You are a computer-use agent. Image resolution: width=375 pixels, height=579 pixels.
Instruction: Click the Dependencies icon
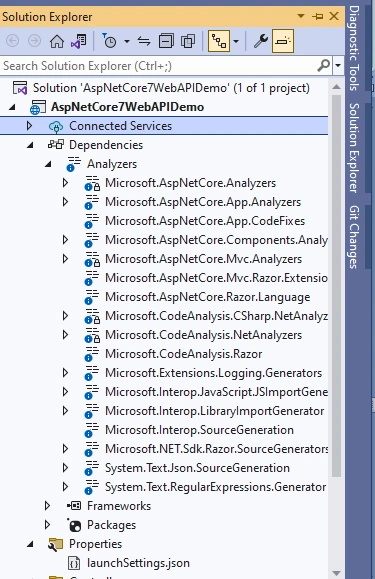click(56, 144)
